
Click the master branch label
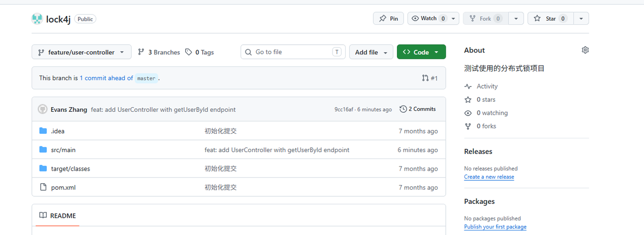point(146,79)
